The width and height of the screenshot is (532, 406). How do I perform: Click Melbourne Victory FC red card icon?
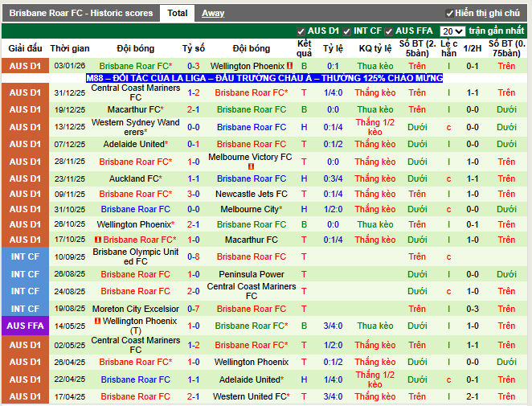(x=251, y=166)
